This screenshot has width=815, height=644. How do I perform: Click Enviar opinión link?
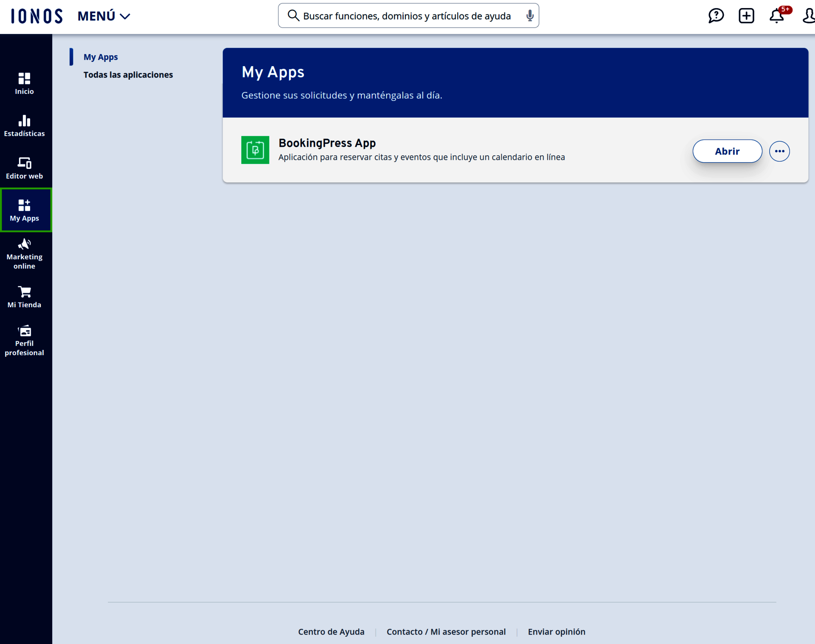coord(556,632)
